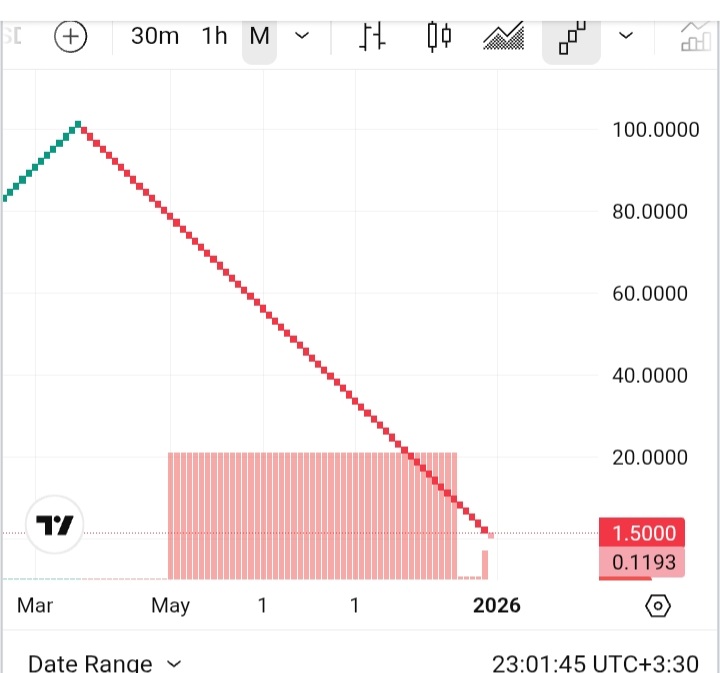The width and height of the screenshot is (720, 673).
Task: Switch to the 1h timeframe
Action: tap(214, 36)
